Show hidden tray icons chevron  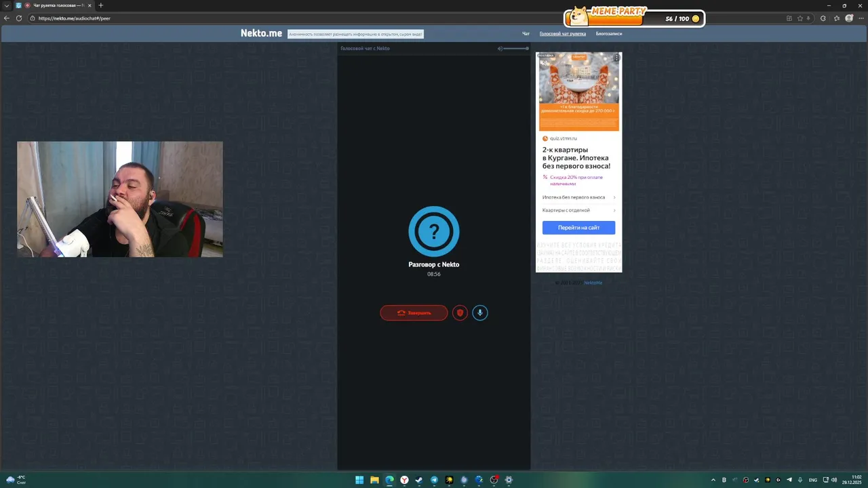point(713,480)
